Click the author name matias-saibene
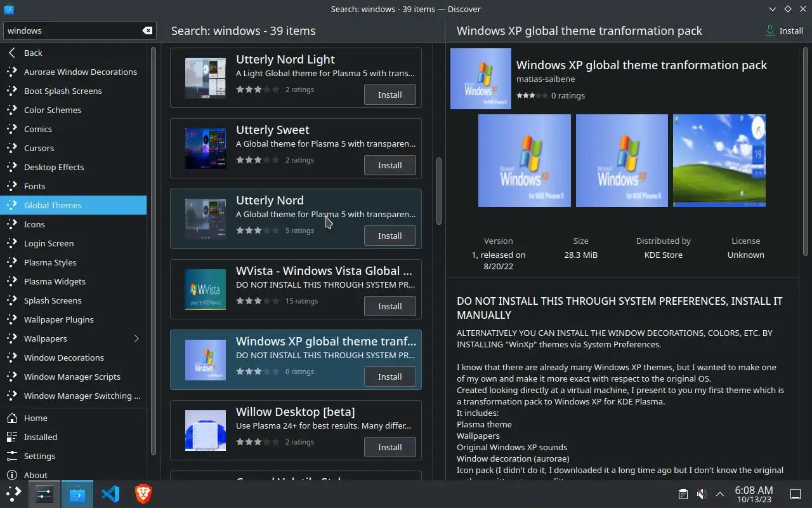The image size is (812, 508). 546,79
